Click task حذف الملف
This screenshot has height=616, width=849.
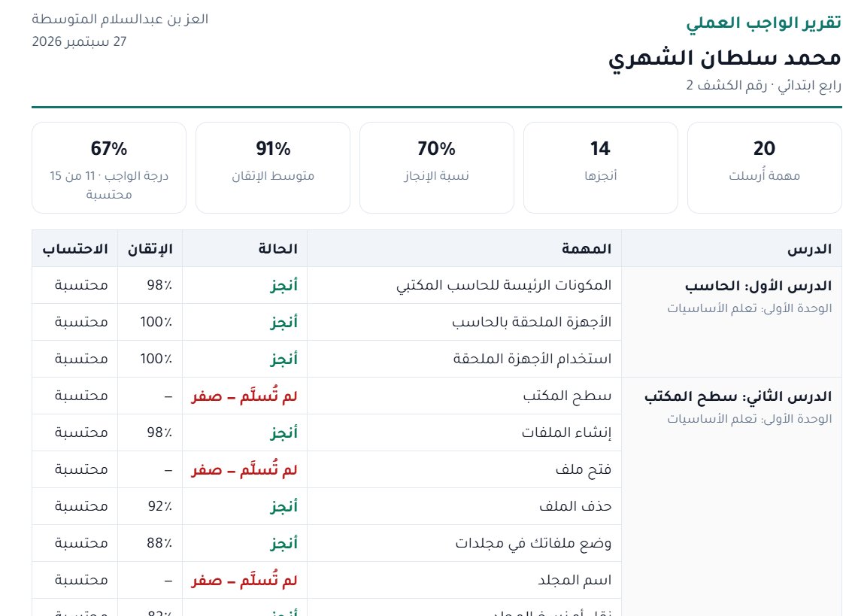[x=575, y=506]
